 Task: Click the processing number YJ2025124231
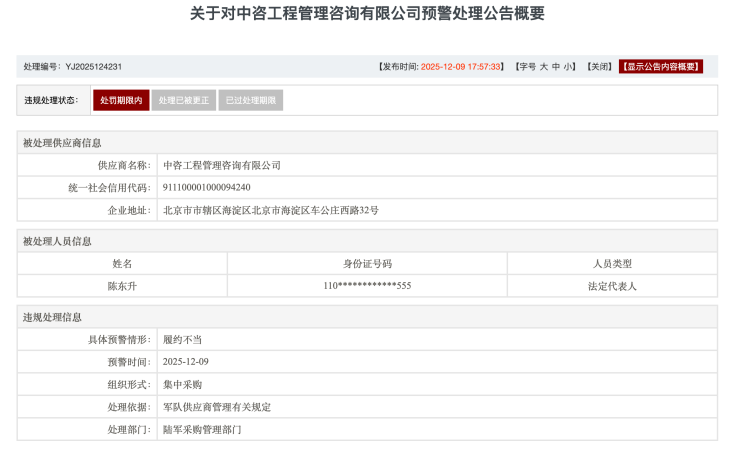tap(94, 66)
